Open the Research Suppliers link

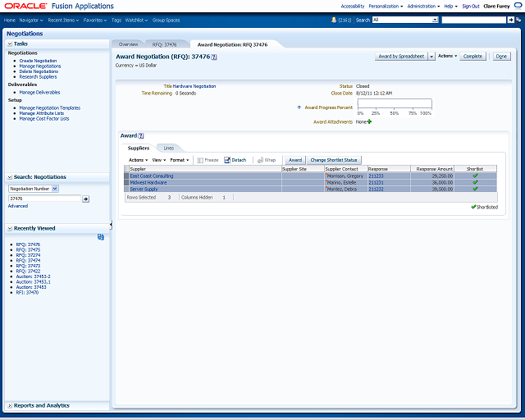pos(39,77)
